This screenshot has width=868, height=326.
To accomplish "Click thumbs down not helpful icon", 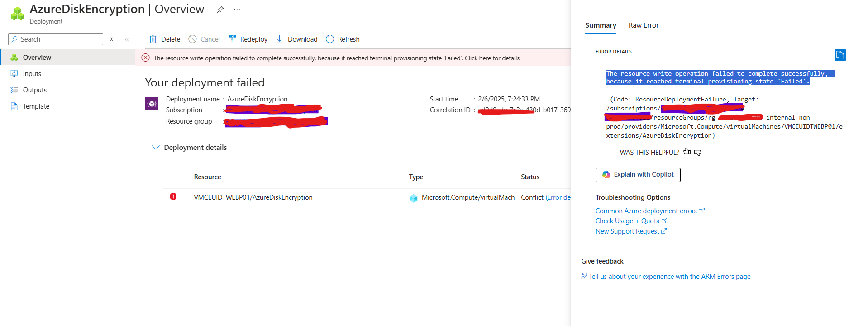I will pyautogui.click(x=698, y=153).
